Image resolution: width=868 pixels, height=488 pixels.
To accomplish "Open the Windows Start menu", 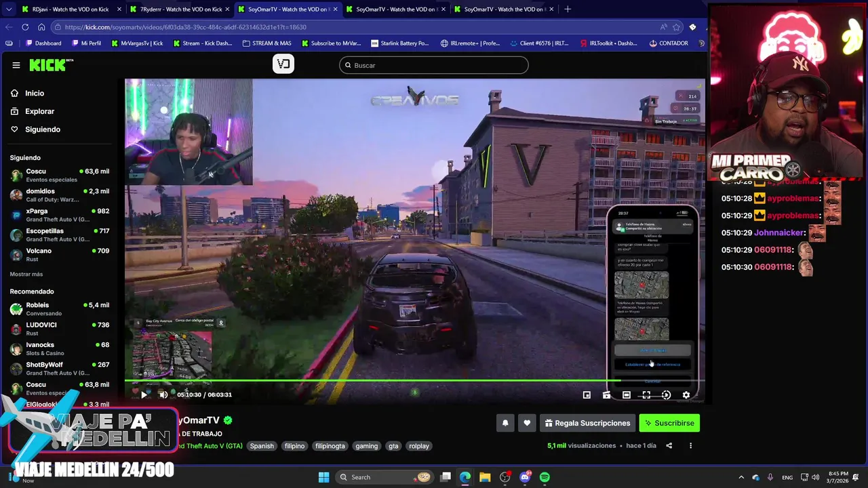I will click(323, 477).
